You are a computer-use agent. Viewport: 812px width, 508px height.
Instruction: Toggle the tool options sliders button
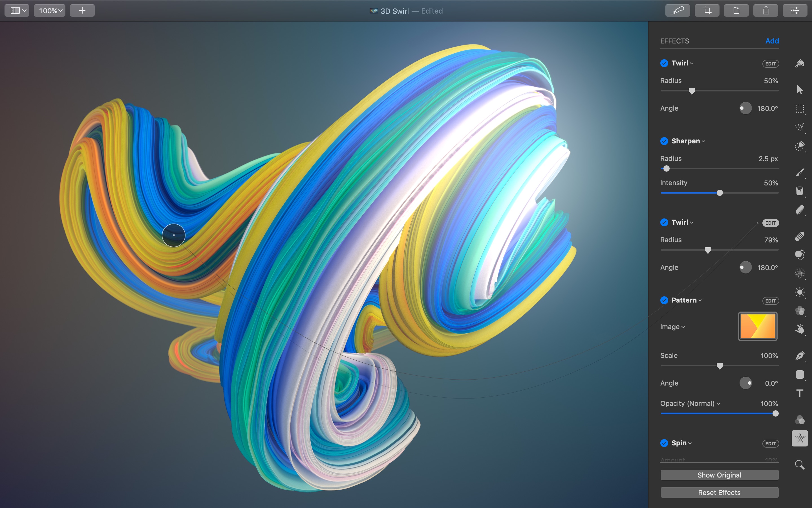pyautogui.click(x=795, y=10)
